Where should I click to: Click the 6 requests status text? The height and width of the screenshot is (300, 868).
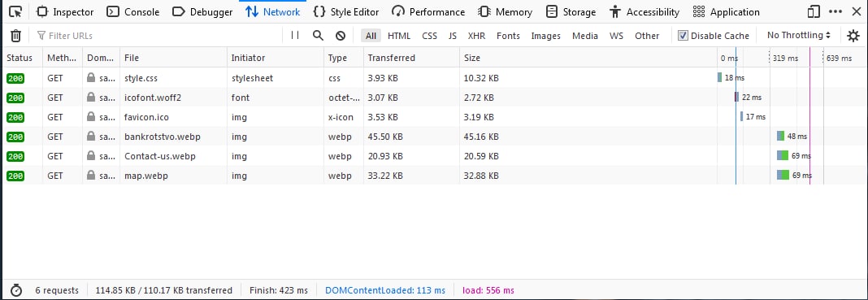coord(57,290)
